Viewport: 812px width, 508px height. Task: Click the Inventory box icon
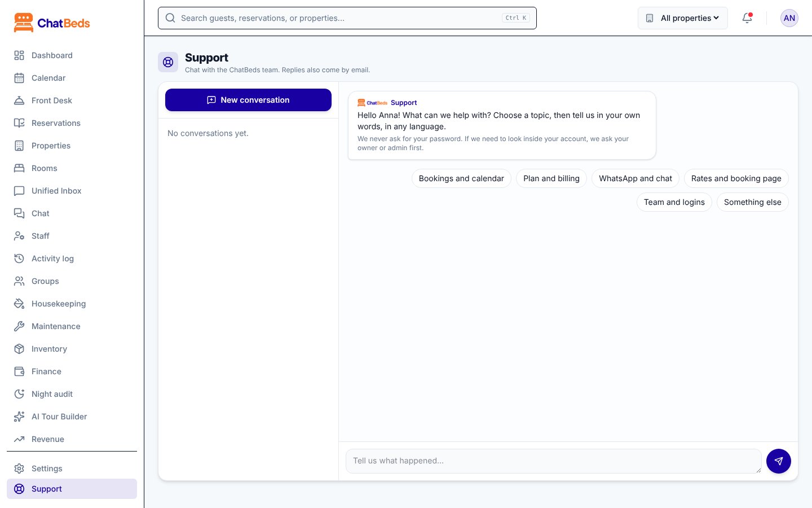[x=19, y=349]
